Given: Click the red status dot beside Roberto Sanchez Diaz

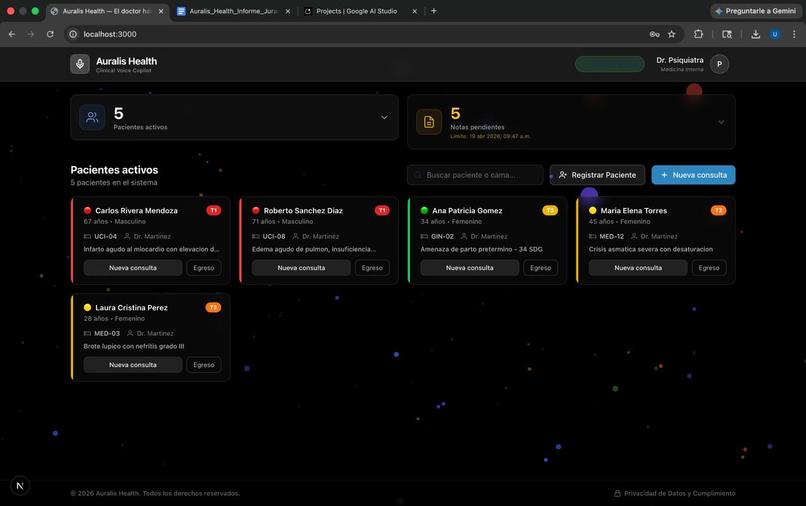Looking at the screenshot, I should click(x=256, y=210).
